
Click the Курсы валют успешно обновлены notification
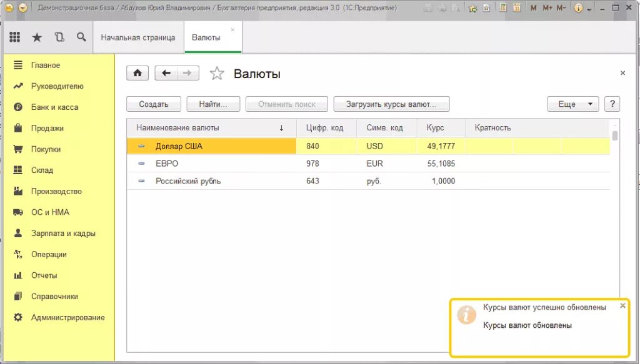(x=544, y=307)
